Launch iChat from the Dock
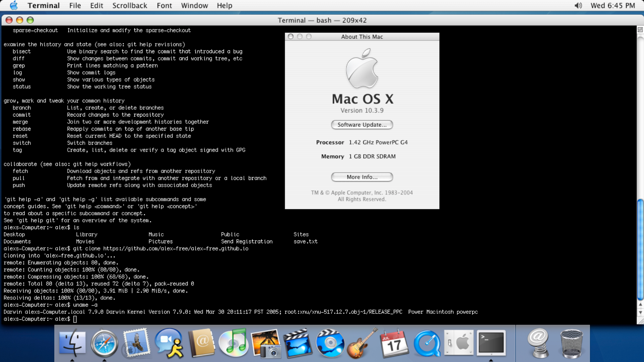 pyautogui.click(x=169, y=343)
